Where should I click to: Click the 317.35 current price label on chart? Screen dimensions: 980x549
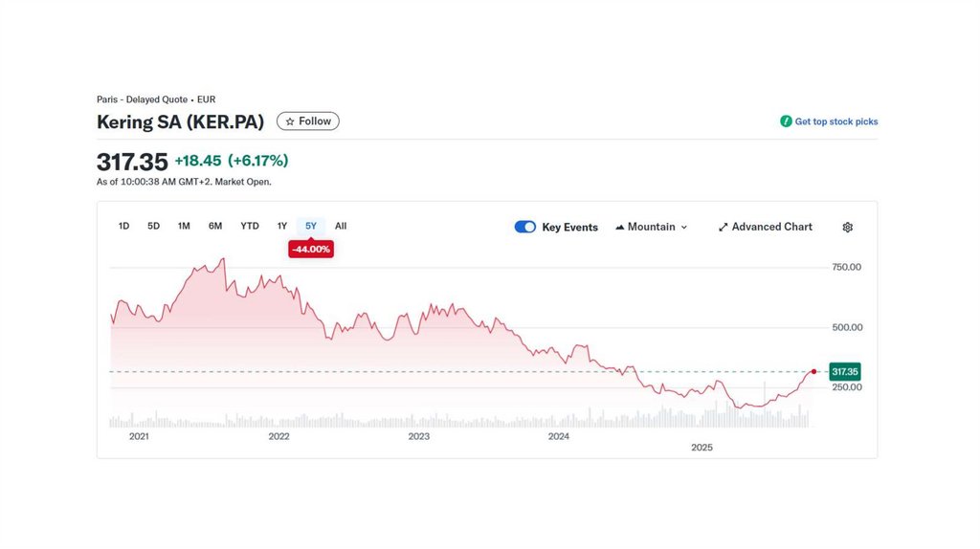[845, 371]
